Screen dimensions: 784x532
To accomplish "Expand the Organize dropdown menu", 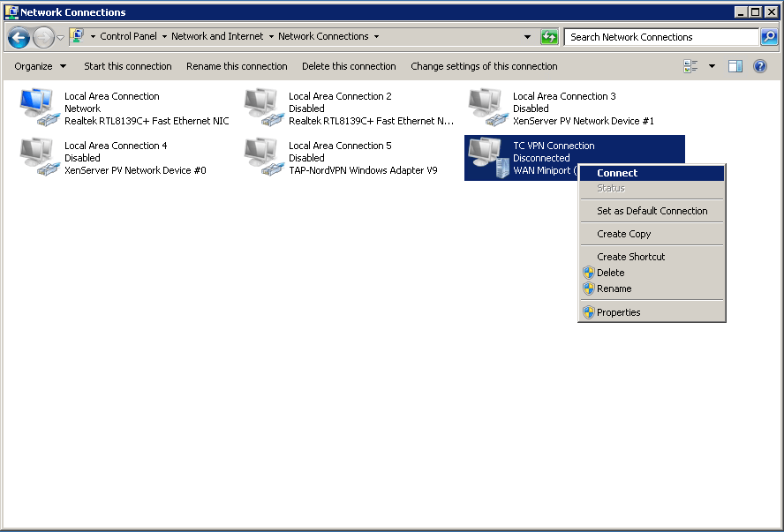I will click(40, 66).
